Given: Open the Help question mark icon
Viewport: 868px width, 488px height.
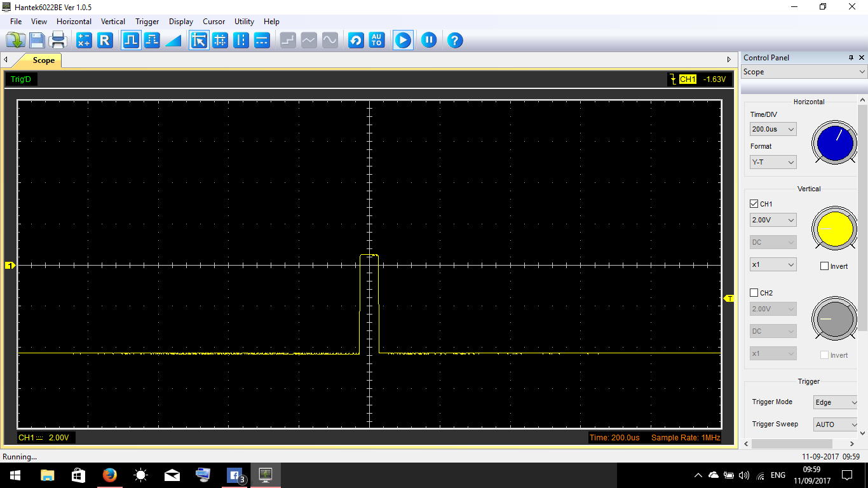Looking at the screenshot, I should pyautogui.click(x=454, y=41).
